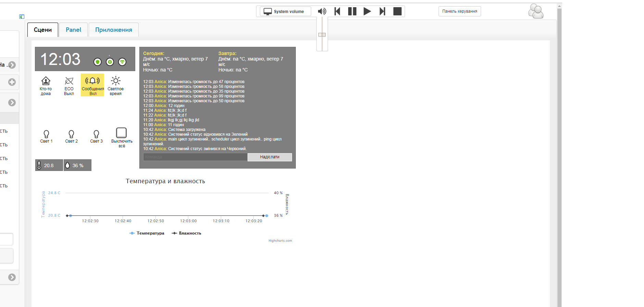Click the user accounts avatar icon
Image resolution: width=644 pixels, height=307 pixels.
tap(536, 11)
